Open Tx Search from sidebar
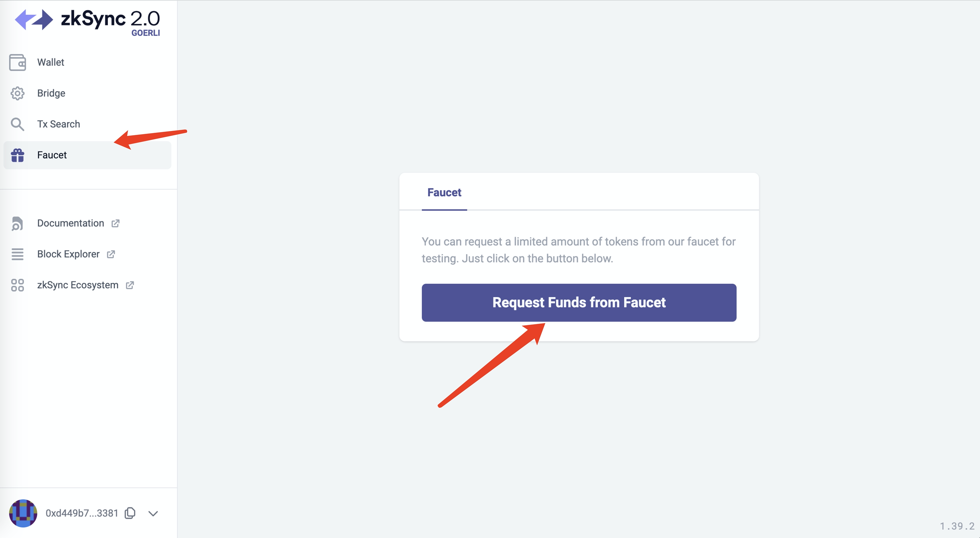This screenshot has width=980, height=538. coord(59,124)
